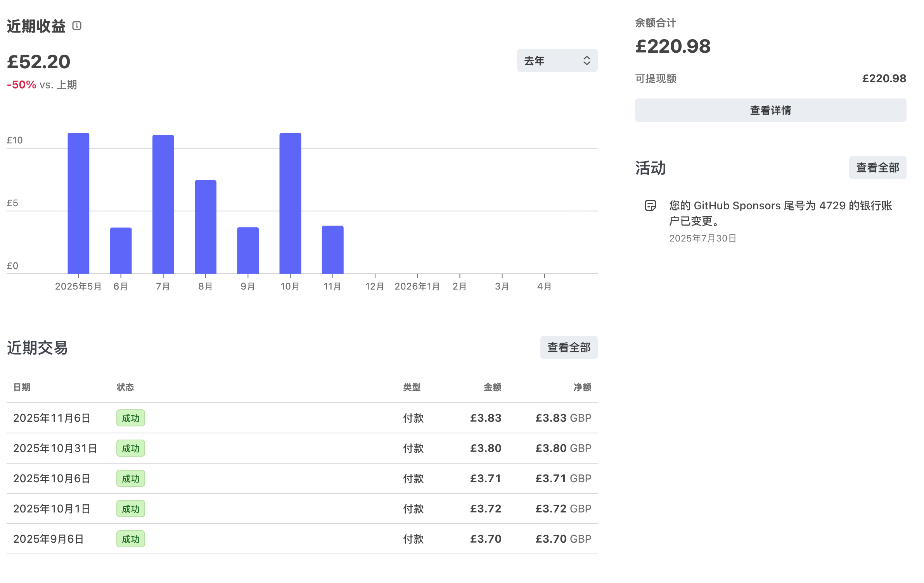Click 查看全部 next to 近期交易
924x583 pixels.
[x=568, y=347]
